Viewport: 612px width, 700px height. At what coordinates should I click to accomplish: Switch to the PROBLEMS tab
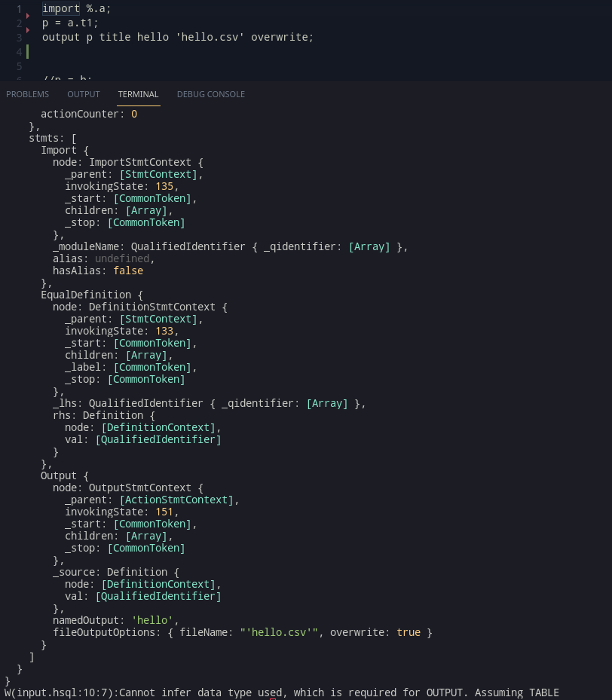pyautogui.click(x=28, y=94)
